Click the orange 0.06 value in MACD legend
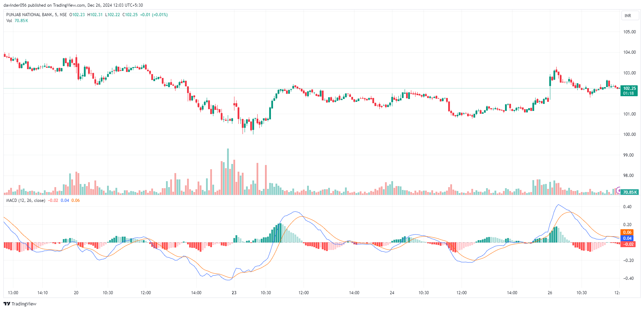Viewport: 644px width, 310px height. [x=75, y=200]
